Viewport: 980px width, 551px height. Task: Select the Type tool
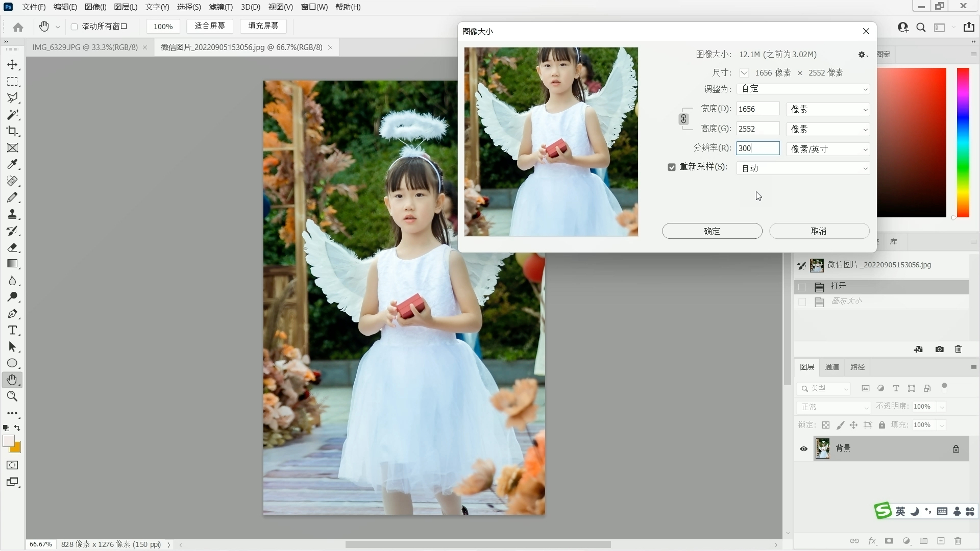[13, 331]
